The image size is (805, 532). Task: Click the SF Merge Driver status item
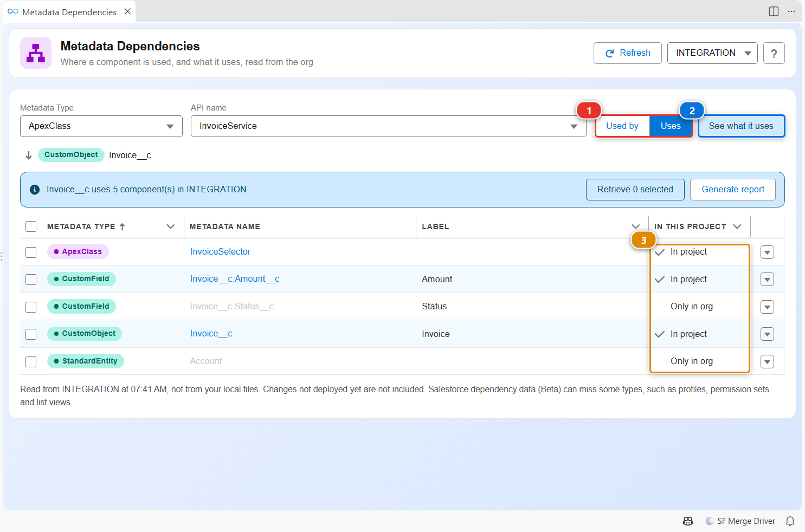tap(740, 521)
